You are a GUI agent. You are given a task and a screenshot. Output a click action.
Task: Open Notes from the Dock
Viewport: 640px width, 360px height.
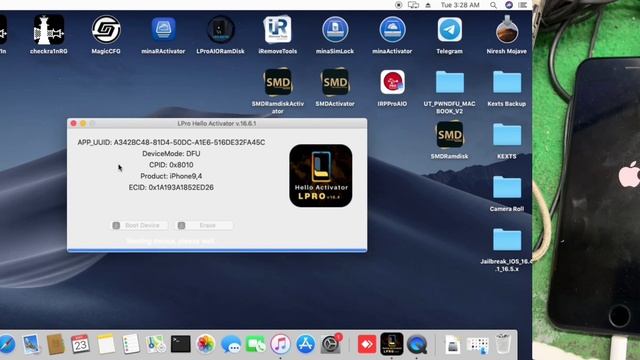click(106, 345)
